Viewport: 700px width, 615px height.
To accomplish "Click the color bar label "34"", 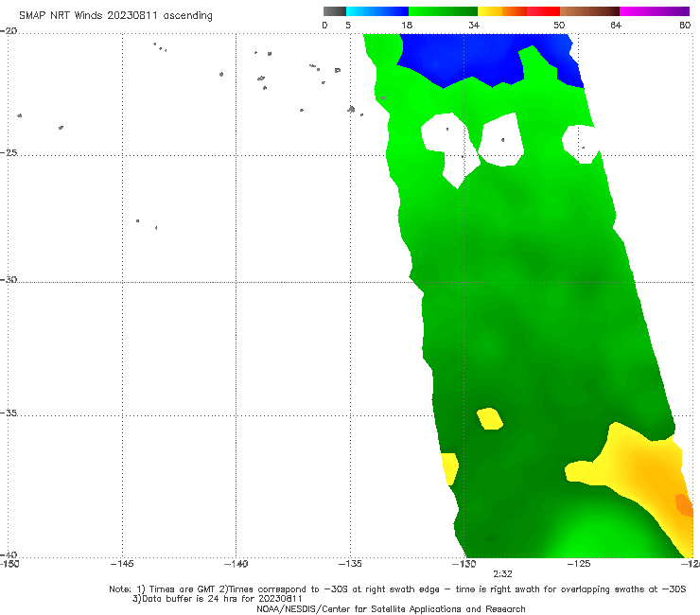I will click(x=474, y=25).
